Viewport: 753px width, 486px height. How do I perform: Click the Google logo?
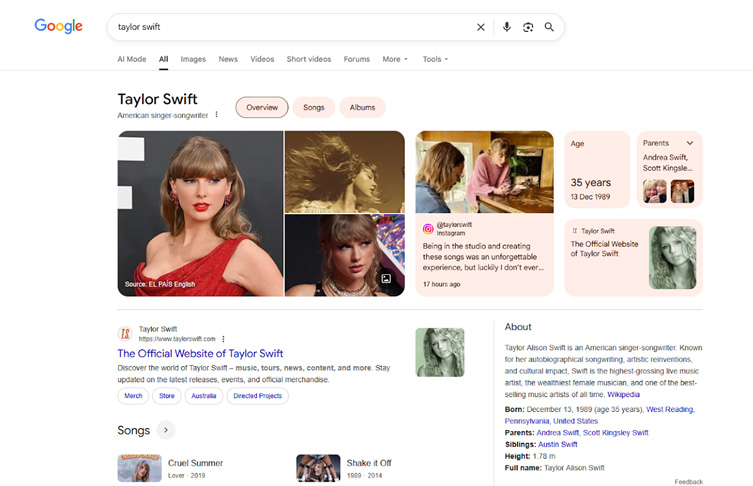[58, 27]
